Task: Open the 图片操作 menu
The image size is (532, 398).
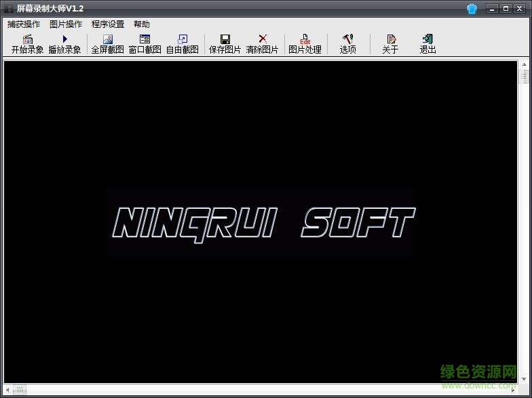Action: coord(66,24)
